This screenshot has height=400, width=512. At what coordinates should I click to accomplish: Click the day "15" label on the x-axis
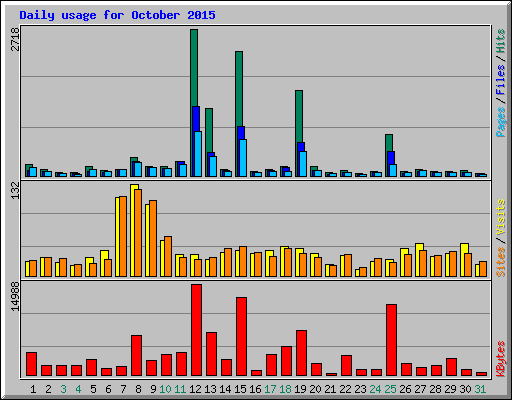click(240, 389)
